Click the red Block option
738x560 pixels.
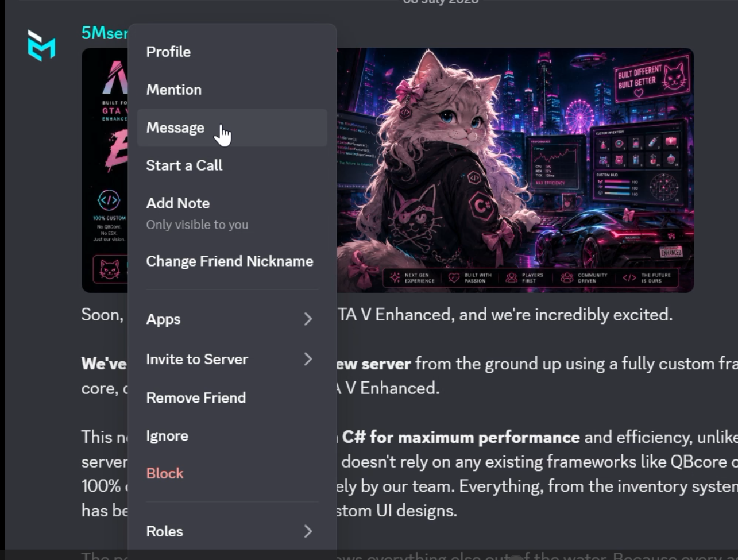pos(232,474)
